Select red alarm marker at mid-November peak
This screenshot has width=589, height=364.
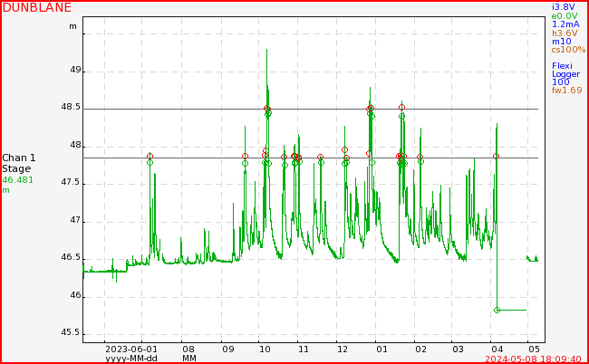click(x=320, y=158)
